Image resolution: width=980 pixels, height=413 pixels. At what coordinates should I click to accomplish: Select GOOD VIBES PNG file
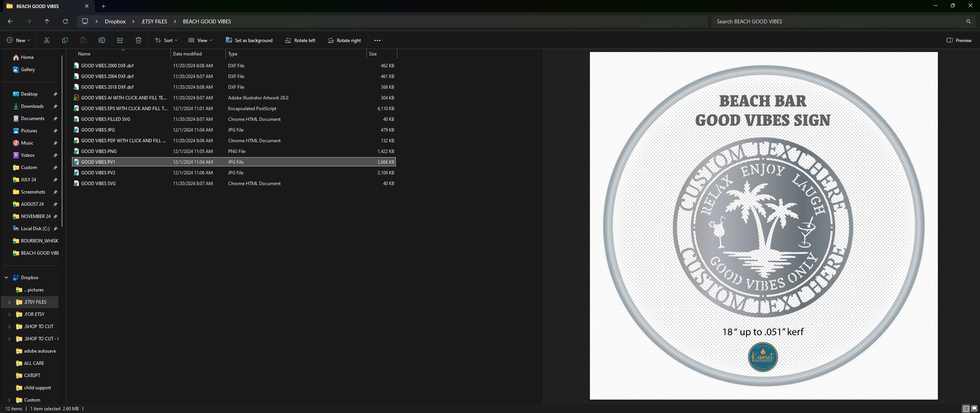click(x=234, y=151)
